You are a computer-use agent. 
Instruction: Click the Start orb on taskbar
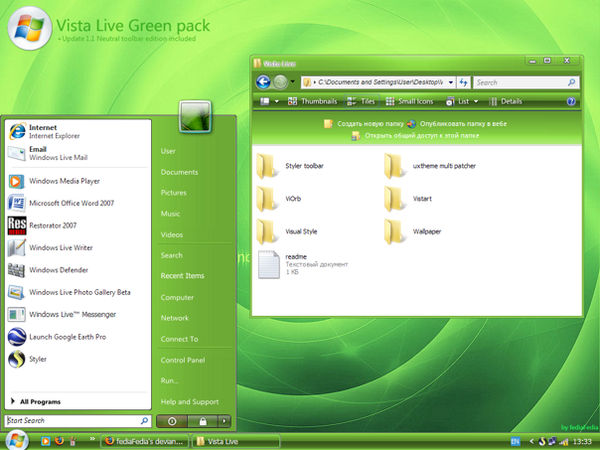[x=17, y=439]
